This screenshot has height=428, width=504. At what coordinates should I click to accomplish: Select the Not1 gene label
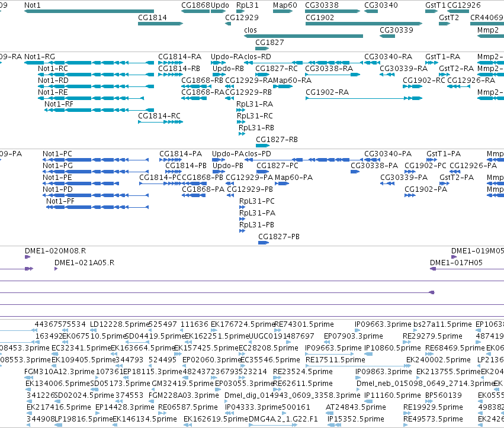pos(33,5)
